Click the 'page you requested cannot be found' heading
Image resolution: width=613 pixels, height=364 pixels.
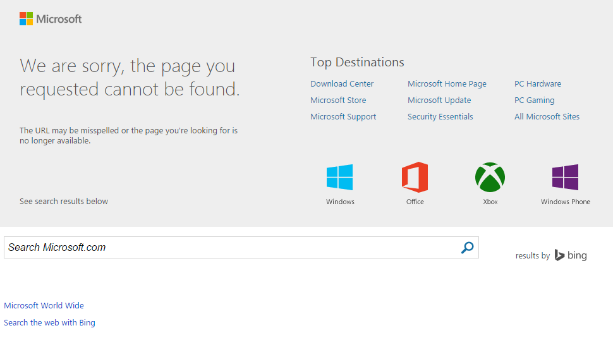pos(130,78)
